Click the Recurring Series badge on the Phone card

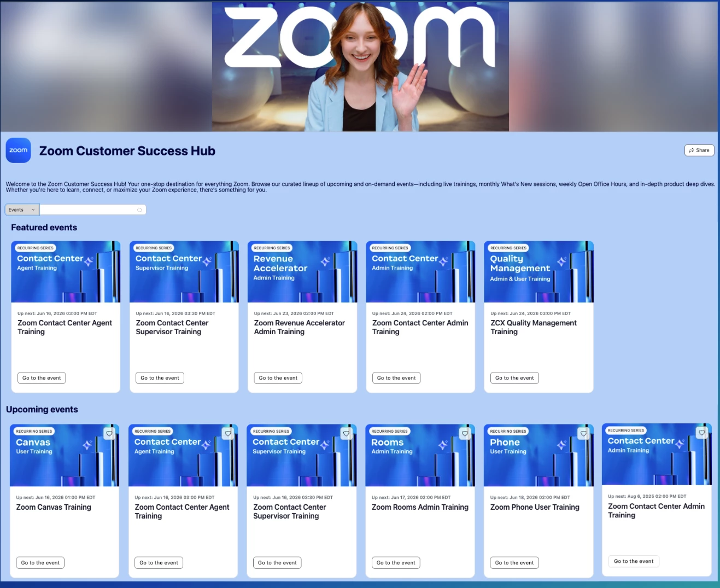pyautogui.click(x=508, y=432)
